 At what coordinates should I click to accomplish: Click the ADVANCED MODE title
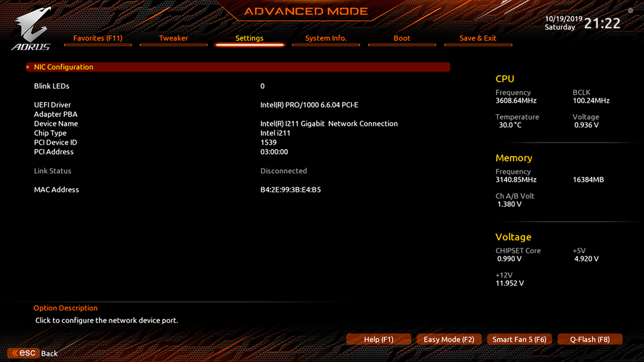coord(306,11)
